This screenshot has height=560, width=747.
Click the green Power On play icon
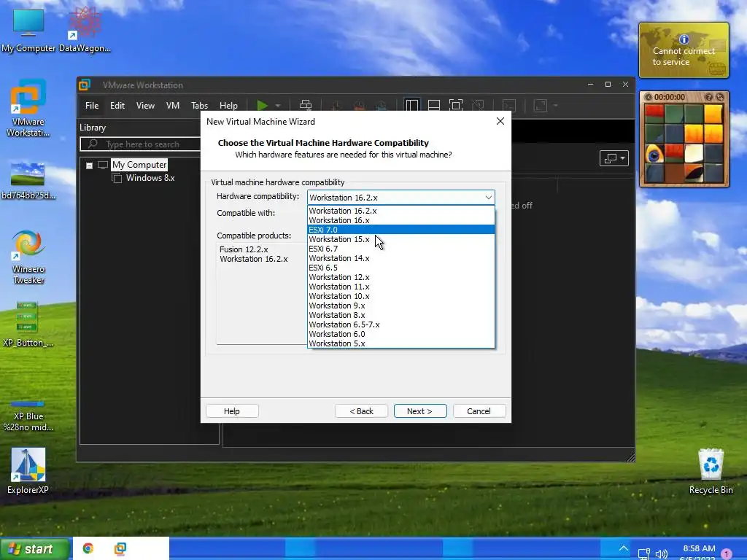(262, 105)
